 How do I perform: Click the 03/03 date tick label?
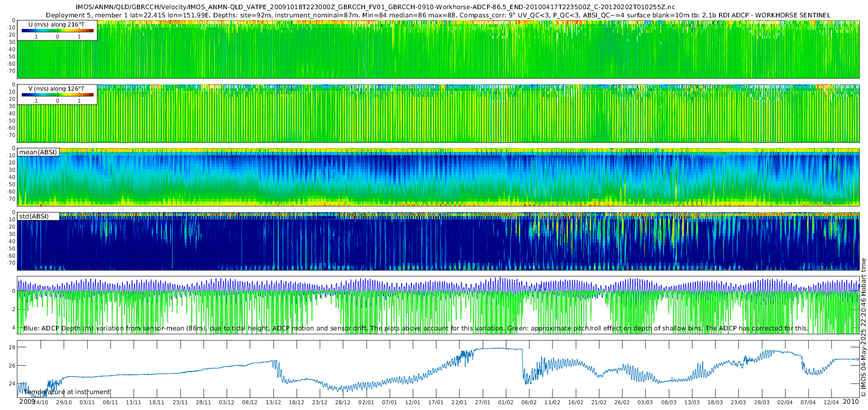coord(645,402)
